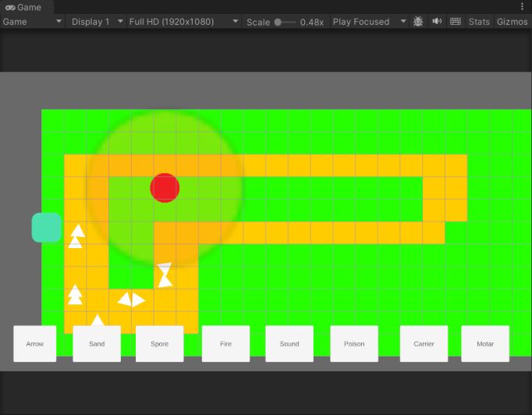Viewport: 532px width, 415px height.
Task: Expand the Display 1 dropdown
Action: pos(97,22)
